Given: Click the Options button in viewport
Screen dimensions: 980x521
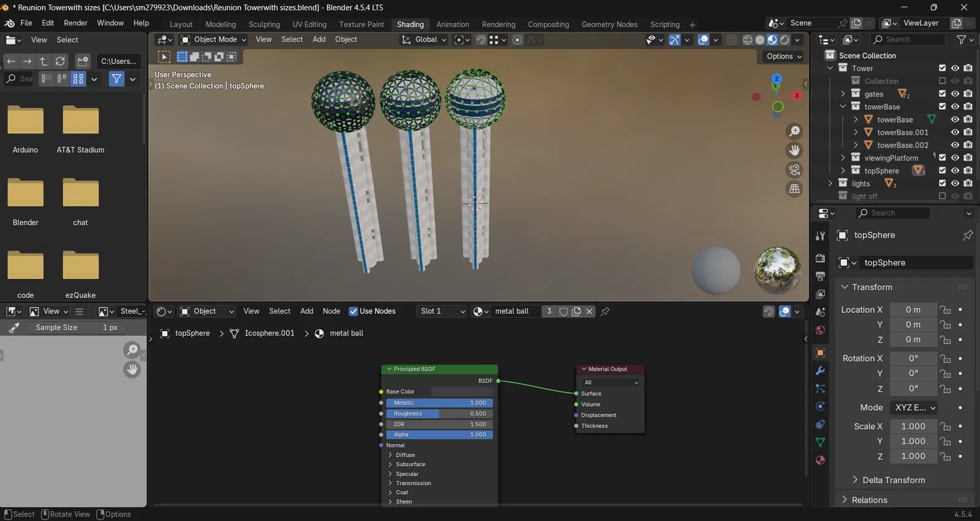Looking at the screenshot, I should tap(784, 56).
